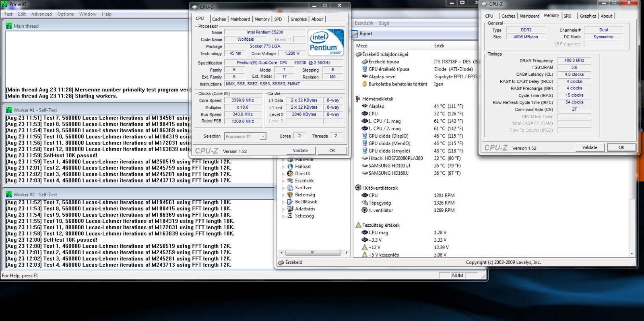This screenshot has height=321, width=644.
Task: Expand the Adatbázis tree node
Action: pos(283,209)
